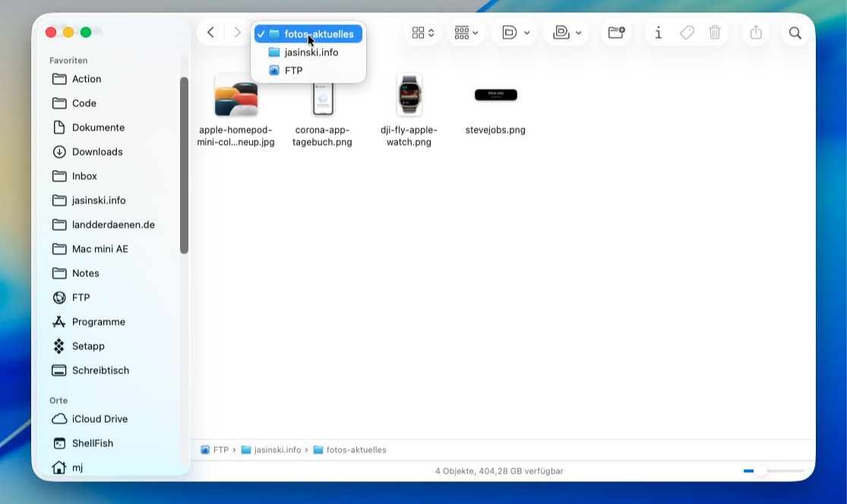Select the stevejobs.png file thumbnail

click(x=495, y=96)
